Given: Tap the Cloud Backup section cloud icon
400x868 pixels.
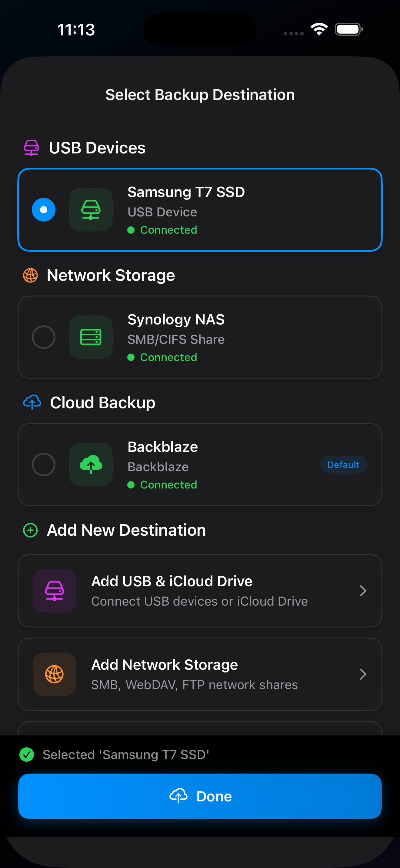Looking at the screenshot, I should pos(32,402).
